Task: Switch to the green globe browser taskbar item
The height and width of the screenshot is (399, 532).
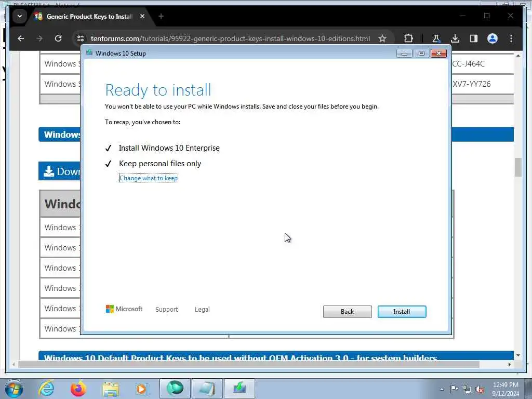Action: click(175, 389)
